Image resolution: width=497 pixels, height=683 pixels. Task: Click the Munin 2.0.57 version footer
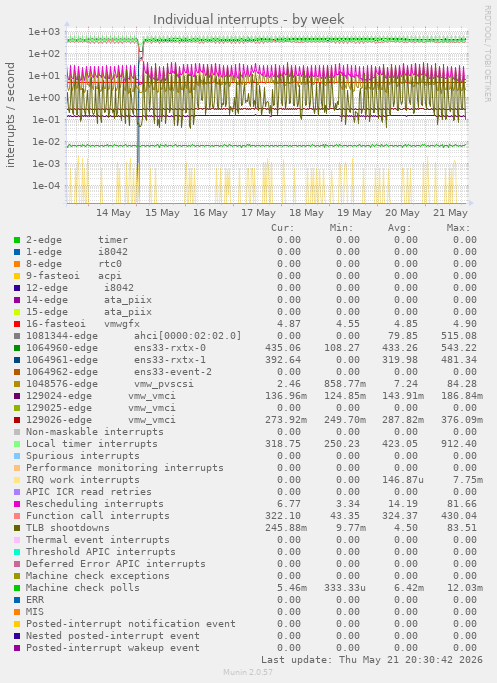248,672
